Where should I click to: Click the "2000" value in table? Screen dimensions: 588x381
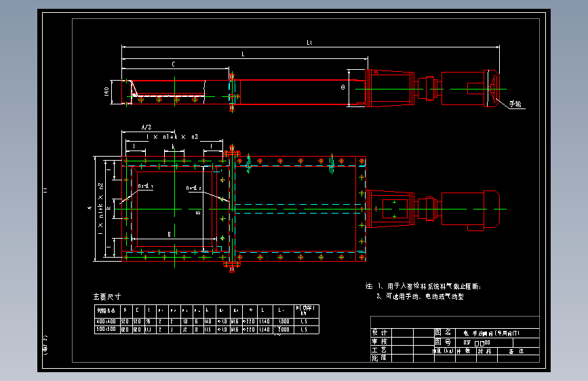click(x=284, y=329)
